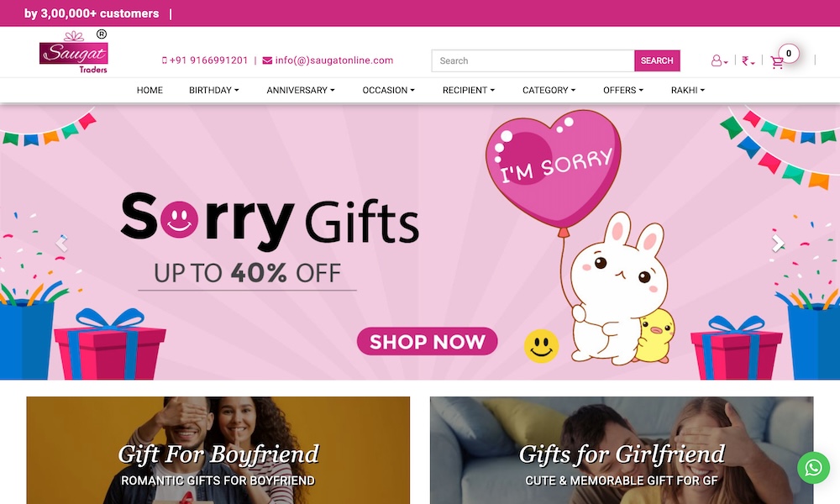Click the pink Search button
Image resolution: width=840 pixels, height=504 pixels.
[657, 60]
